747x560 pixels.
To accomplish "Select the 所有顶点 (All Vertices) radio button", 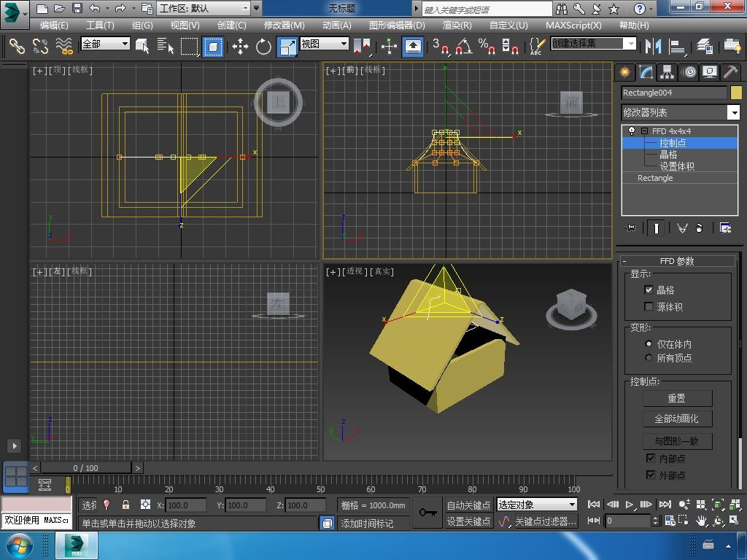I will click(x=649, y=358).
